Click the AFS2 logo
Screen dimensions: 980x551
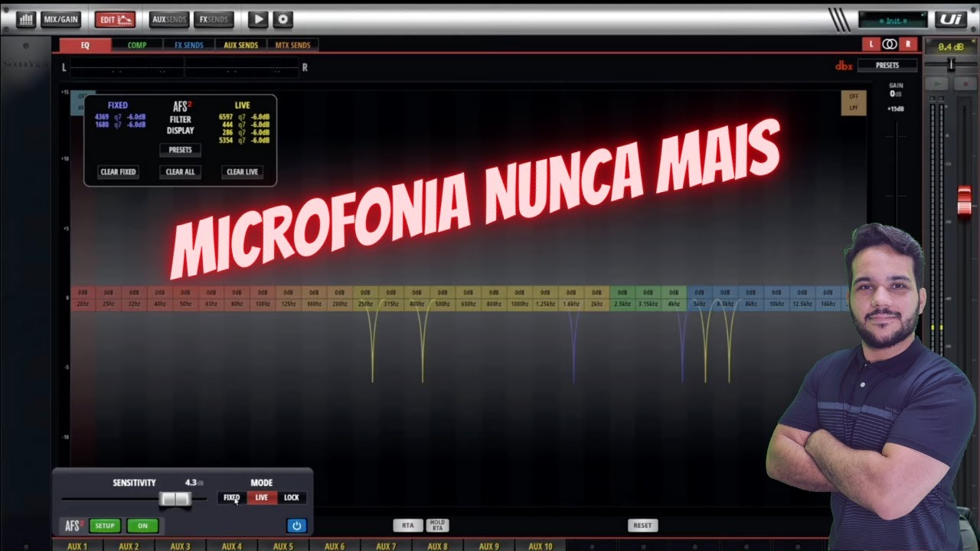[73, 526]
